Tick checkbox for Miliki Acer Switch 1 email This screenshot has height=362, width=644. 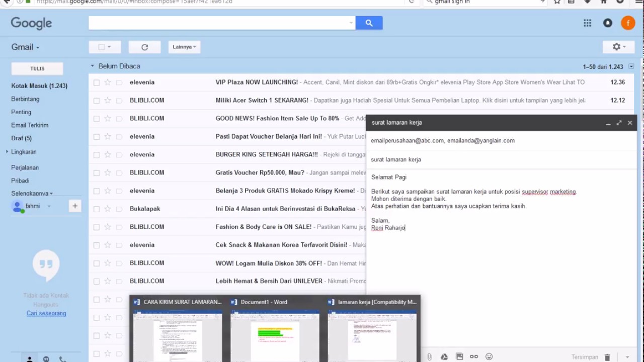pyautogui.click(x=96, y=101)
